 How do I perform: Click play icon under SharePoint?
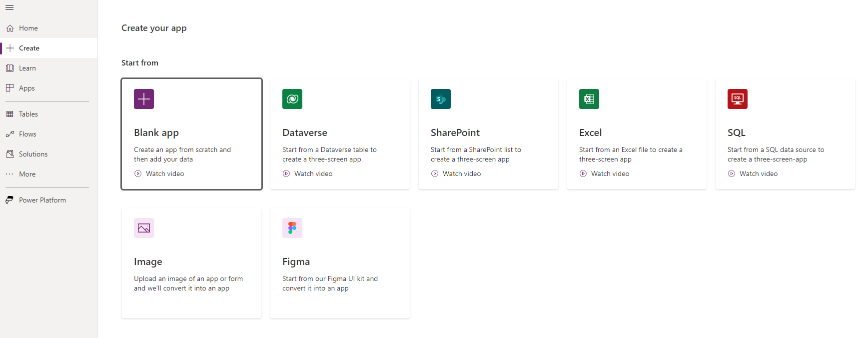tap(435, 173)
